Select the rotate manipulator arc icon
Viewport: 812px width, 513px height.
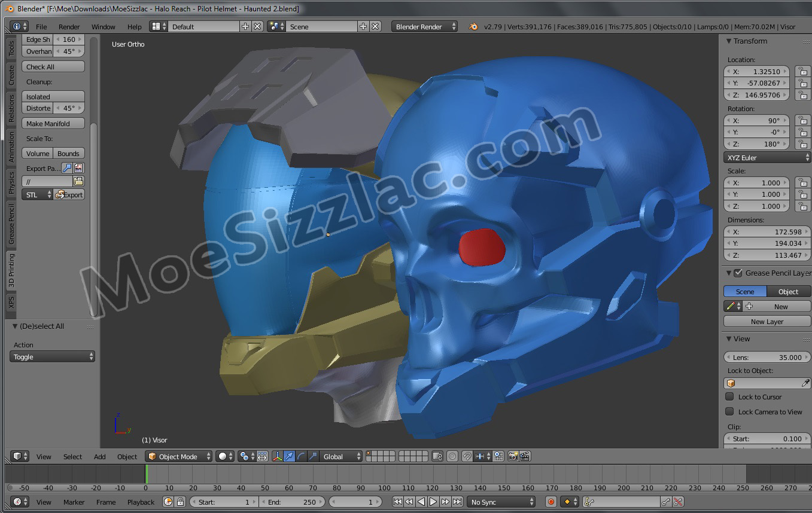click(301, 456)
